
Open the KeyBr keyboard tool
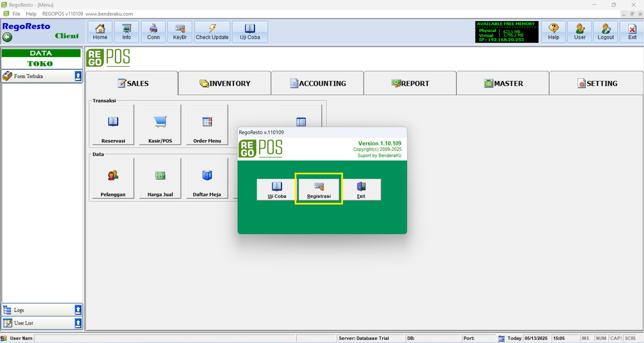(x=180, y=32)
